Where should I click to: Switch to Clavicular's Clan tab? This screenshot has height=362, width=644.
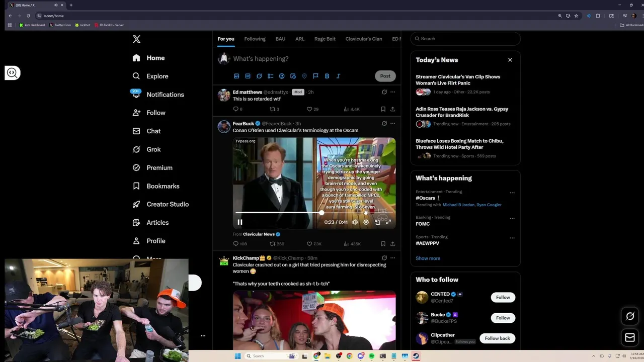pos(364,39)
